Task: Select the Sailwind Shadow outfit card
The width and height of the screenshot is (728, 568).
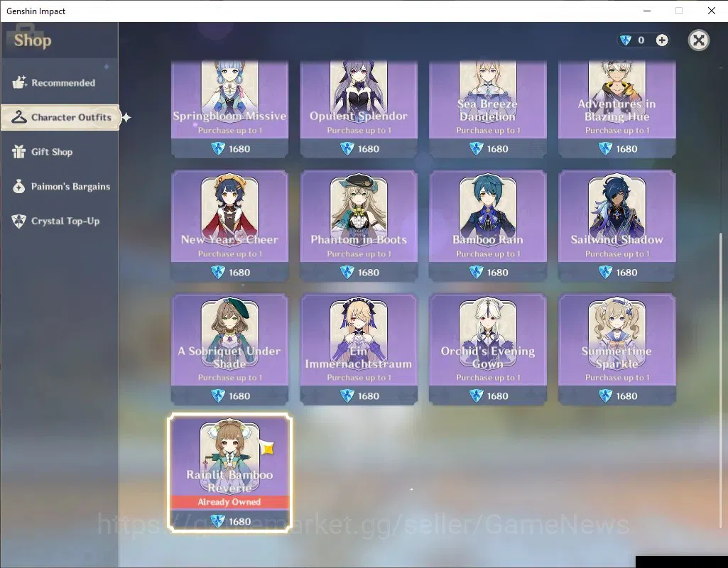Action: (617, 226)
